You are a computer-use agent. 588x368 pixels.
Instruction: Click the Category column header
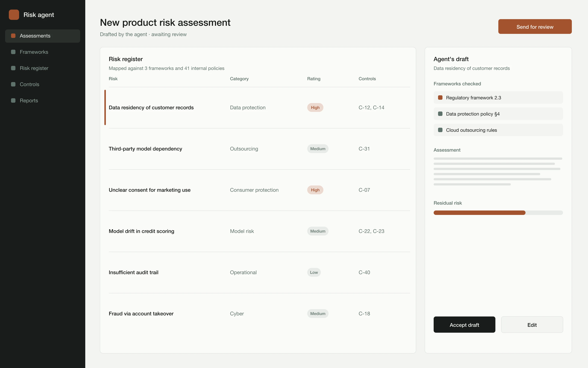pyautogui.click(x=239, y=79)
